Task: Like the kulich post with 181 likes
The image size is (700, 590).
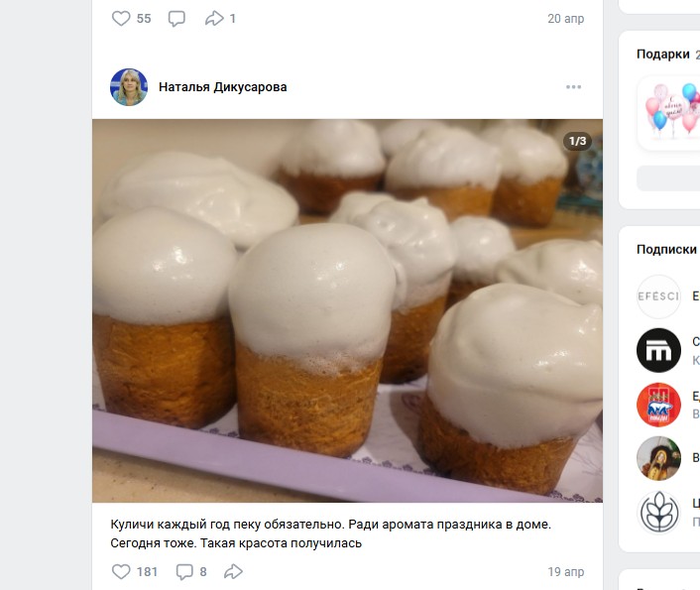Action: [x=121, y=572]
